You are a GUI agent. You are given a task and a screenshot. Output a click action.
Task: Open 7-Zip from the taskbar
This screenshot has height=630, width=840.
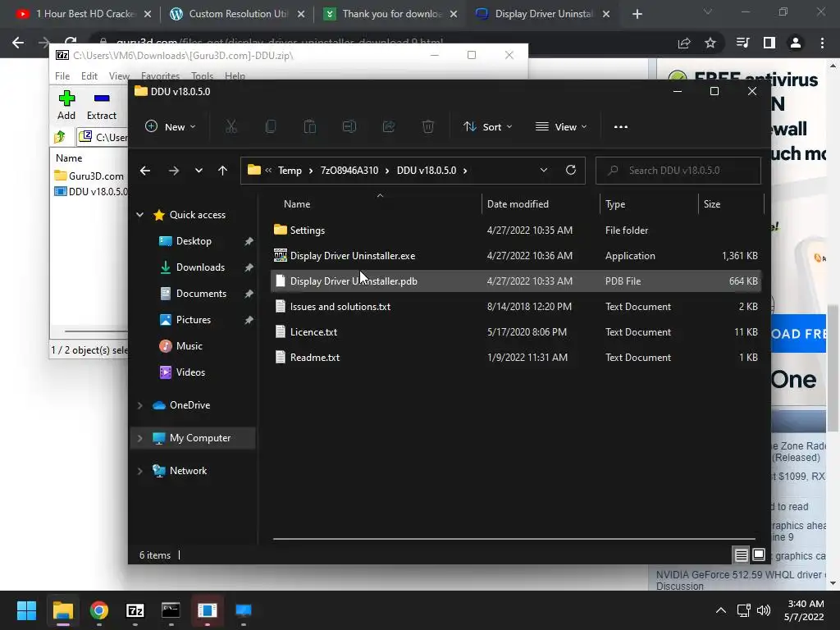[x=135, y=610]
